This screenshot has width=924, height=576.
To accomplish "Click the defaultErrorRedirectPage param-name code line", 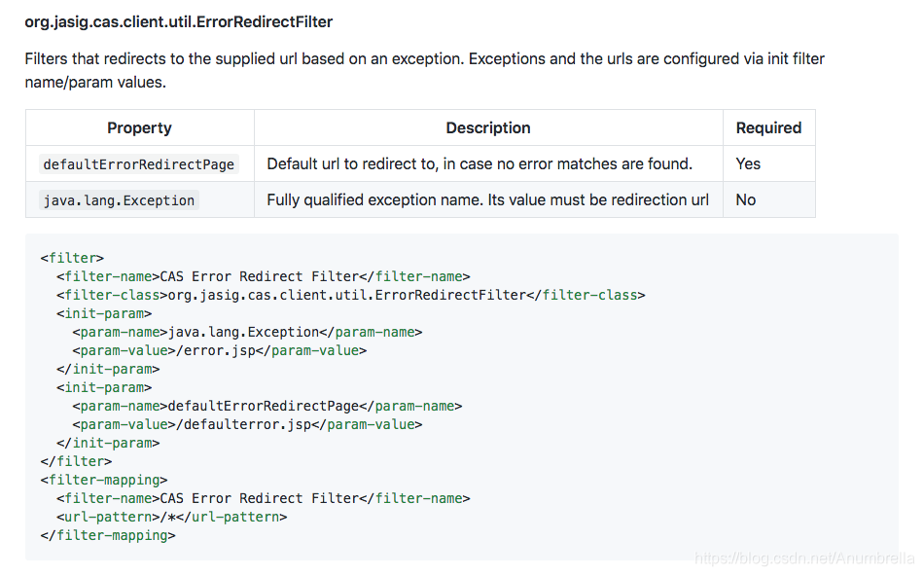I will pyautogui.click(x=267, y=406).
